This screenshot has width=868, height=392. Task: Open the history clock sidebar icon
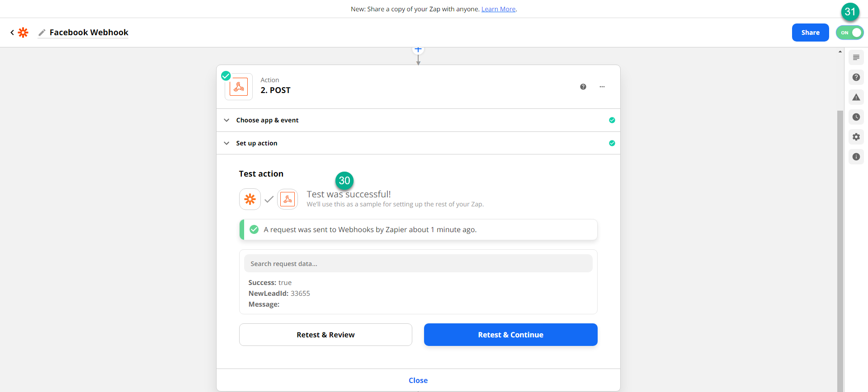(x=856, y=117)
